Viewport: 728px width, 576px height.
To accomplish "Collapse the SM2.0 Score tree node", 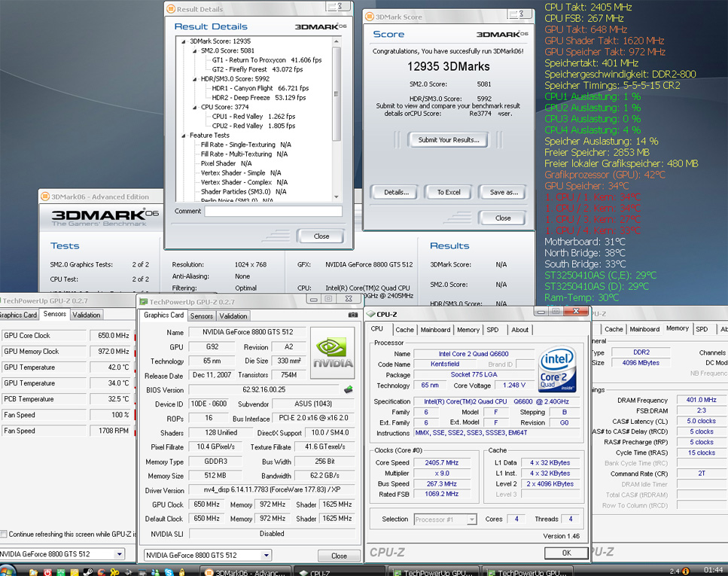I will [x=194, y=50].
